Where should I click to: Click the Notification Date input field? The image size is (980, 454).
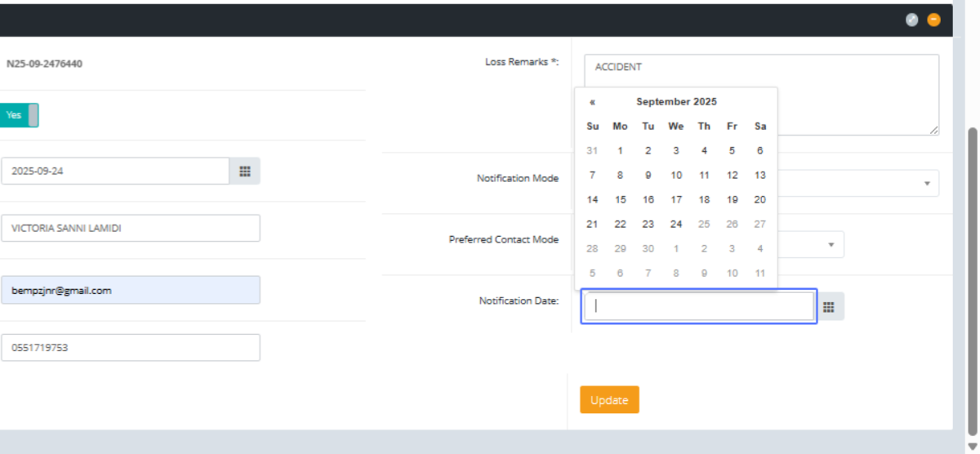pyautogui.click(x=698, y=306)
